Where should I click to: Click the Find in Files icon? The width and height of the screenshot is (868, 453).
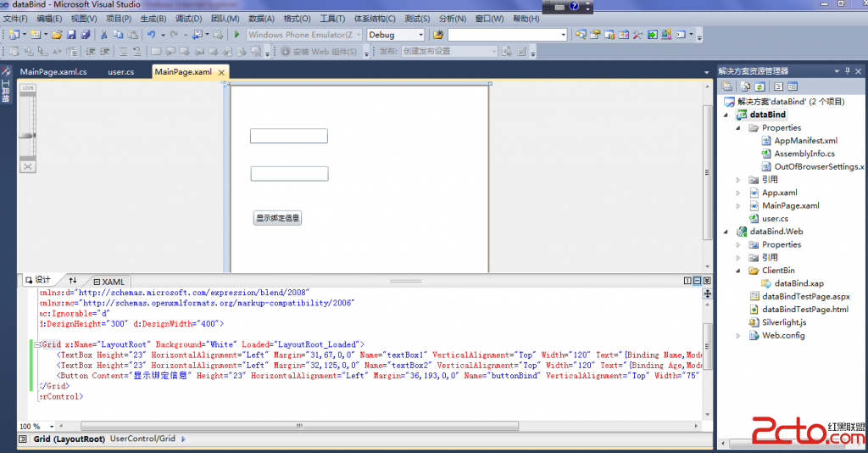[438, 35]
